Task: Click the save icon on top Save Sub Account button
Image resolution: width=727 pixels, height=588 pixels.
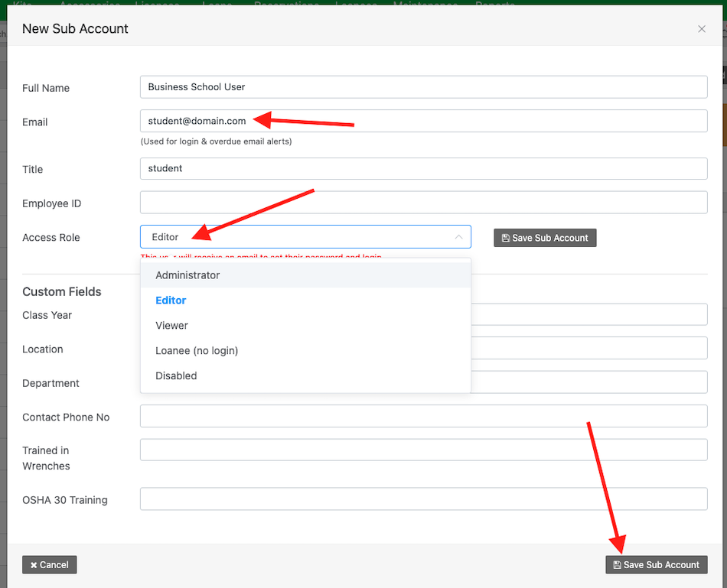Action: pos(506,238)
